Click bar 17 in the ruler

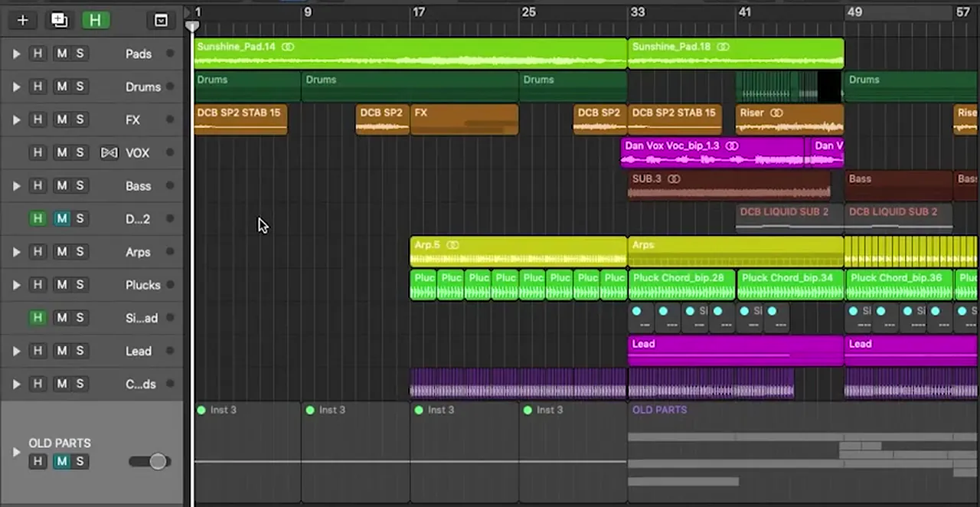418,12
